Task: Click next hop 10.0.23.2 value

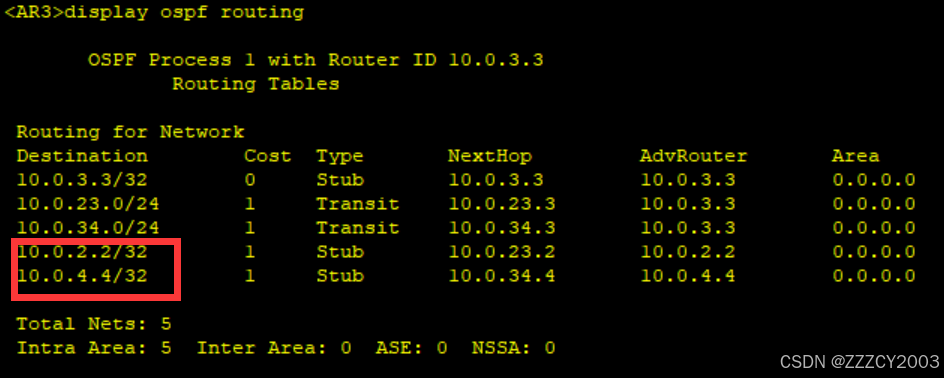Action: coord(502,252)
